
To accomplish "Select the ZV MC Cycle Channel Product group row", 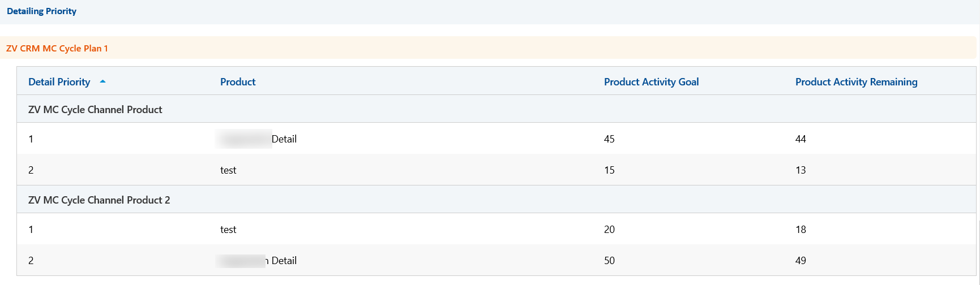I will click(x=95, y=110).
